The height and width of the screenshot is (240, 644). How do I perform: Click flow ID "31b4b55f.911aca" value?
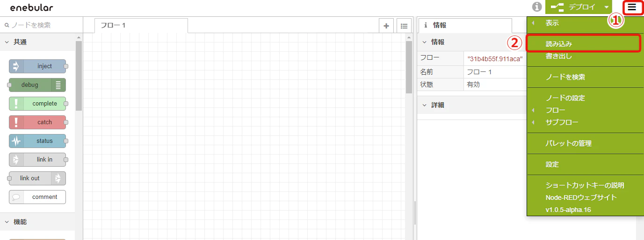[x=495, y=59]
